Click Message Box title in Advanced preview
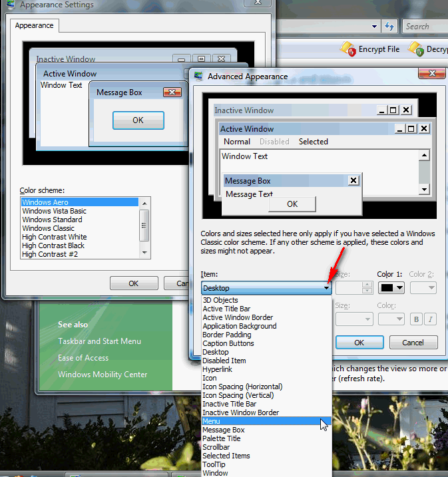The height and width of the screenshot is (477, 448). point(248,181)
